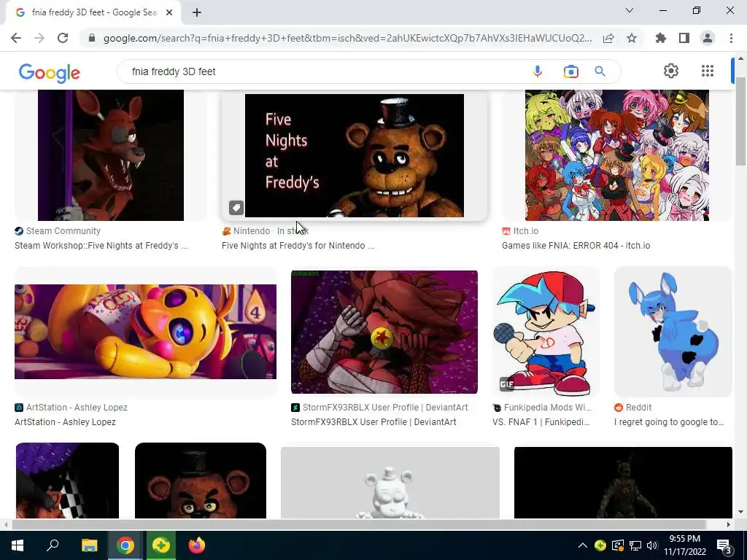Open a new browser tab

click(197, 13)
